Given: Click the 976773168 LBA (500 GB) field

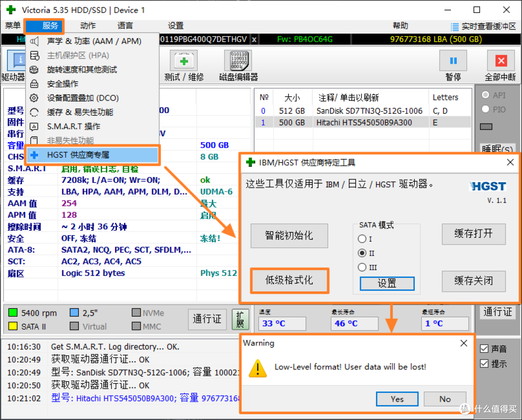Looking at the screenshot, I should click(436, 40).
